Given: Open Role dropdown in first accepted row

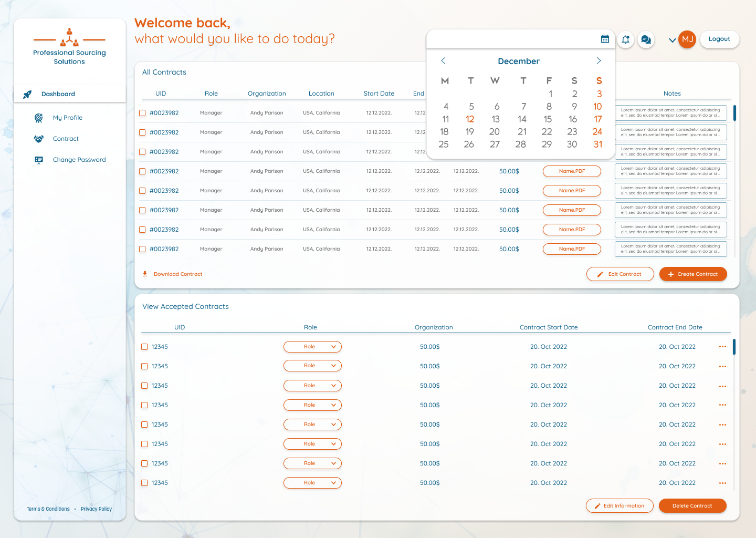Looking at the screenshot, I should click(312, 347).
